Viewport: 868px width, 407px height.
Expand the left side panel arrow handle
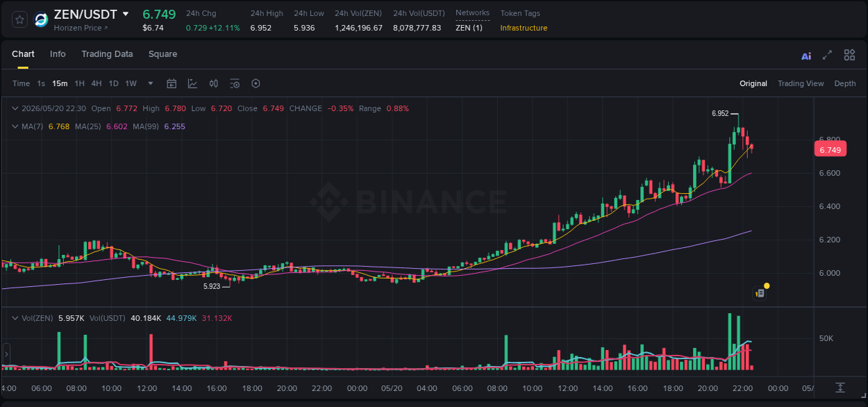[x=6, y=354]
